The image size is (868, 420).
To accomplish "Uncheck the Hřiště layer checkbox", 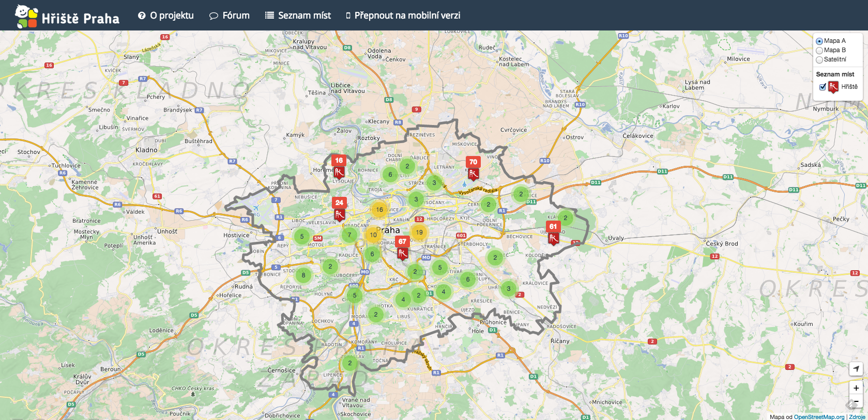I will 823,87.
